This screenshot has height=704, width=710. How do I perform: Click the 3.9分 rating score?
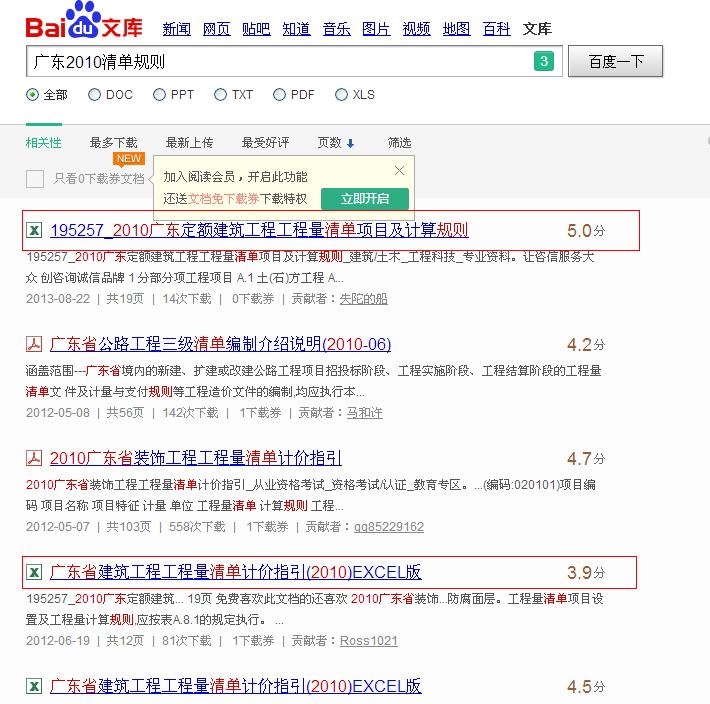click(586, 573)
